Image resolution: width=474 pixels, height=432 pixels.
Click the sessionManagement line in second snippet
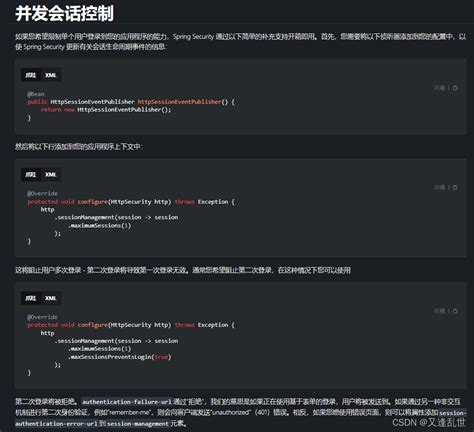tap(116, 217)
